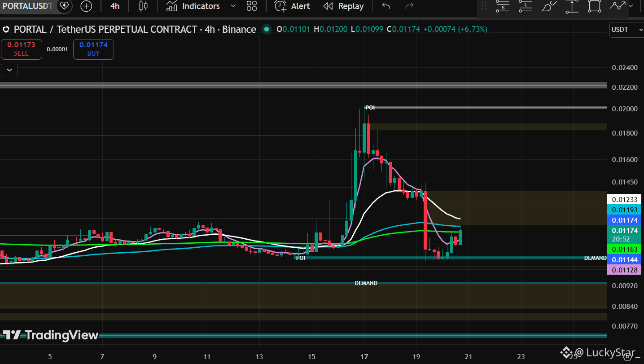Screen dimensions: 644x364
Task: Select the Arrow path drawing tool
Action: (x=618, y=6)
